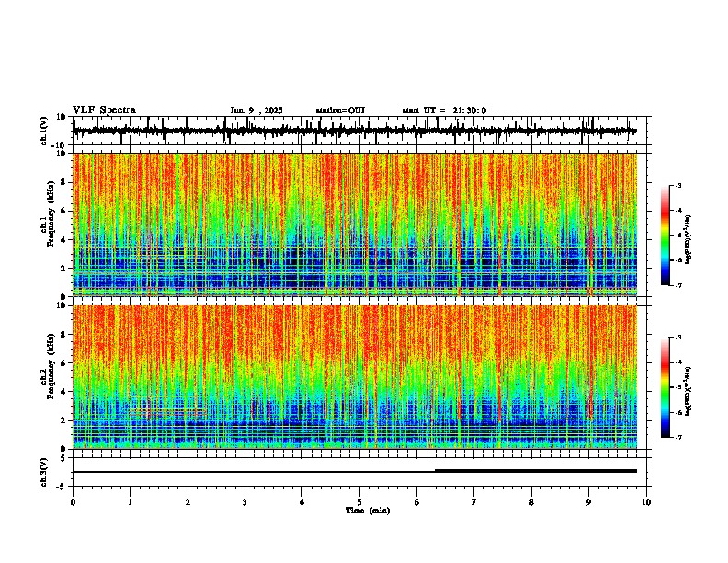The image size is (728, 563).
Task: Click inside the ch.1 spectrogram panel
Action: point(355,224)
